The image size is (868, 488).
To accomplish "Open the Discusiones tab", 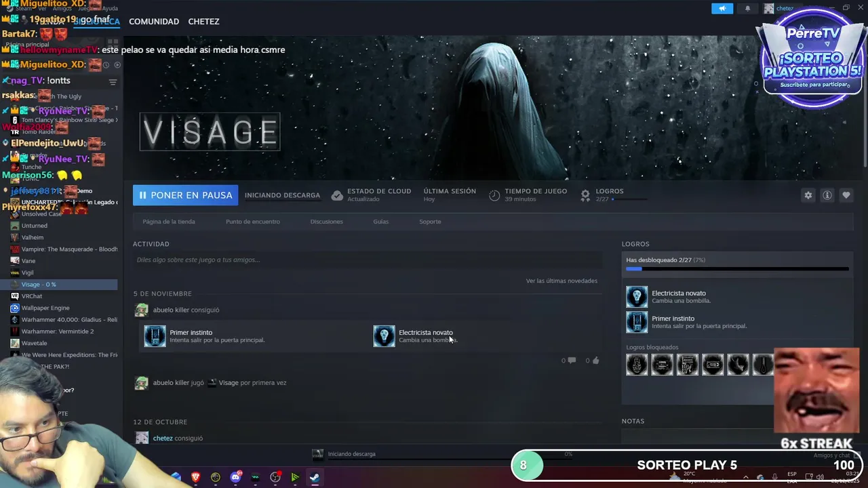I will (326, 222).
